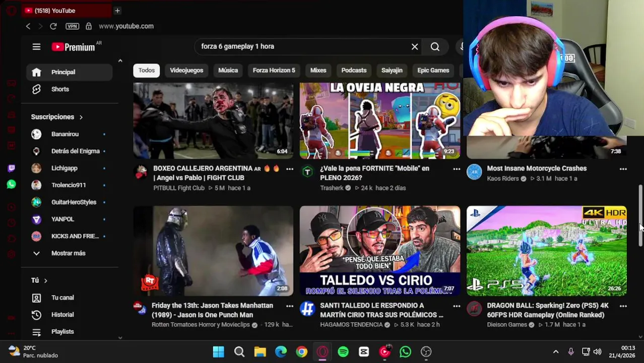Open BOXEO CALLEJERO ARGENTINA video thumbnail
The height and width of the screenshot is (363, 644).
[213, 121]
